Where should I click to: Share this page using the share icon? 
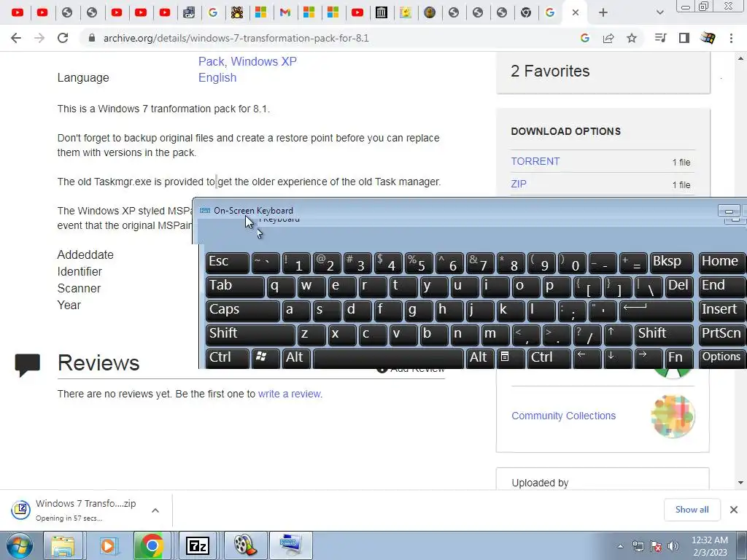click(608, 38)
